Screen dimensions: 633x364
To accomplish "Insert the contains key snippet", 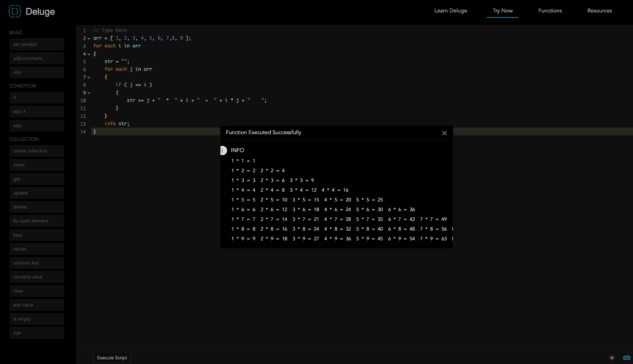I will [x=37, y=263].
